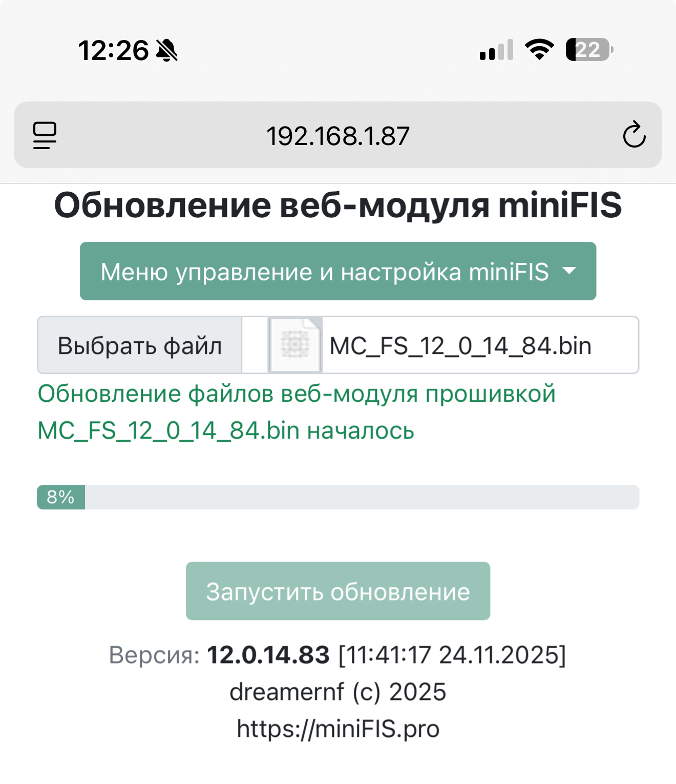Image resolution: width=676 pixels, height=784 pixels.
Task: Tap the 12:26 clock in status bar
Action: [113, 51]
